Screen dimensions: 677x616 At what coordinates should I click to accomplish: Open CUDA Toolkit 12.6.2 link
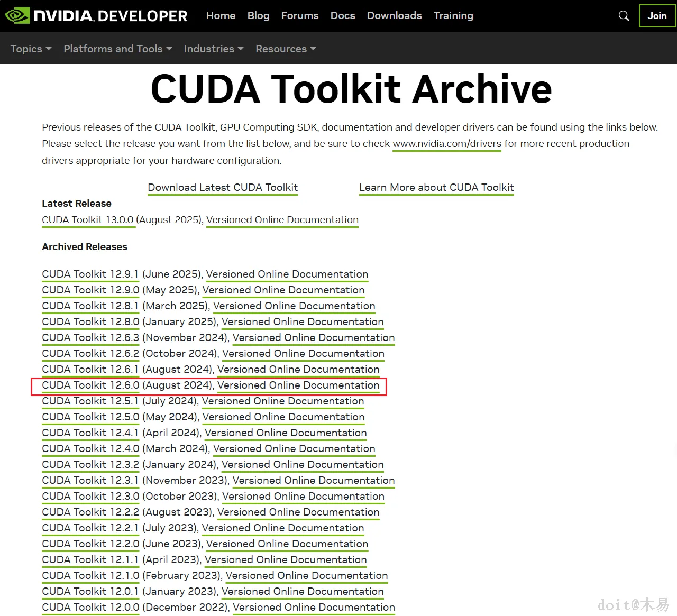point(90,354)
